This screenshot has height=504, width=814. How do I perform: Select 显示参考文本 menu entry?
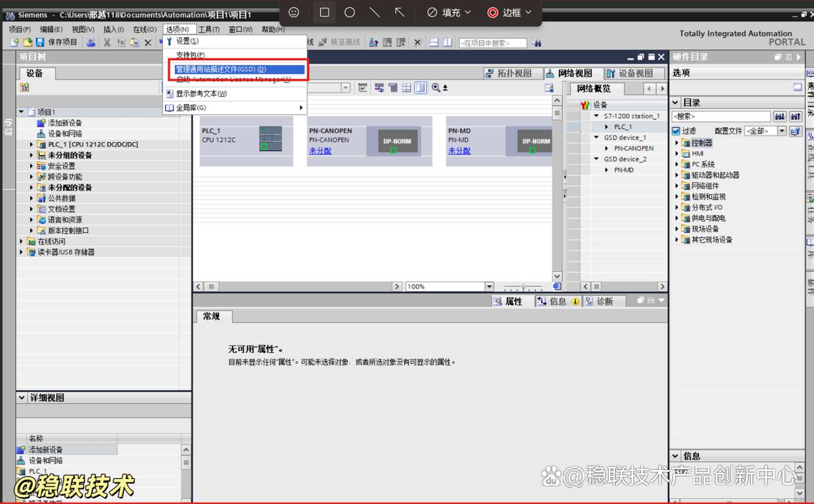[x=235, y=94]
